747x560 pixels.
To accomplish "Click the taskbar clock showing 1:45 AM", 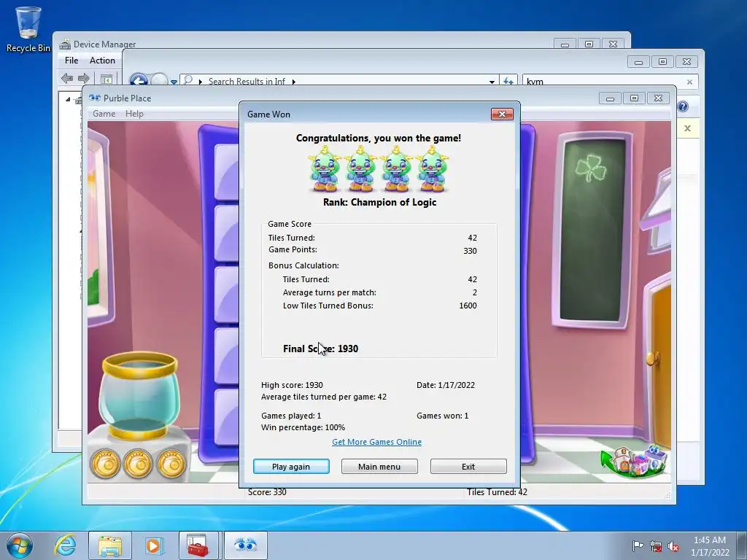I will click(710, 546).
